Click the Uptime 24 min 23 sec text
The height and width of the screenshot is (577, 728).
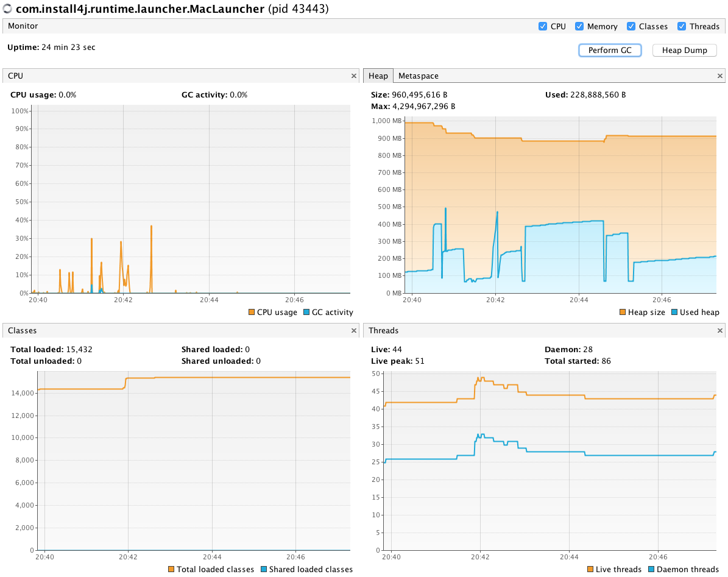pos(52,48)
